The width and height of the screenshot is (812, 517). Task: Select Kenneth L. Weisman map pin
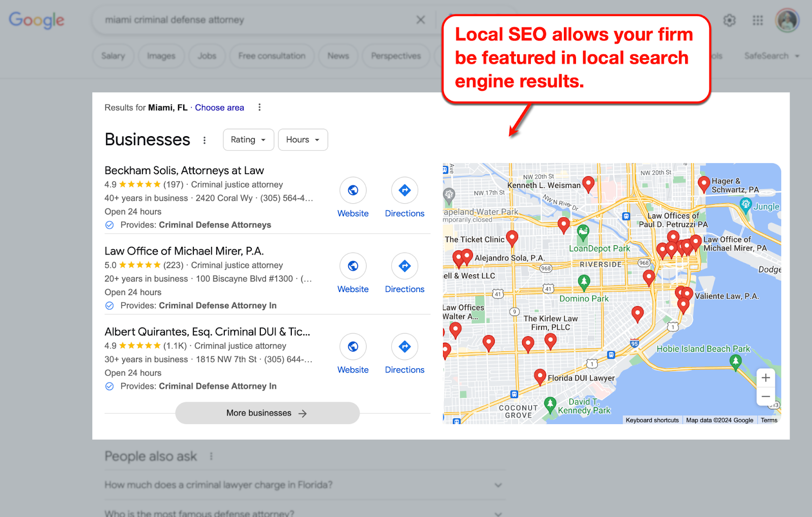pos(588,184)
